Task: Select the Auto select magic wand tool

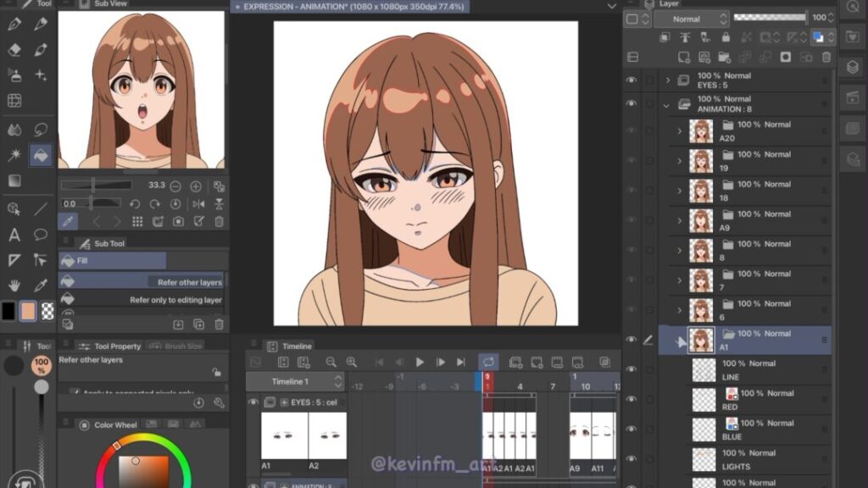Action: tap(14, 155)
